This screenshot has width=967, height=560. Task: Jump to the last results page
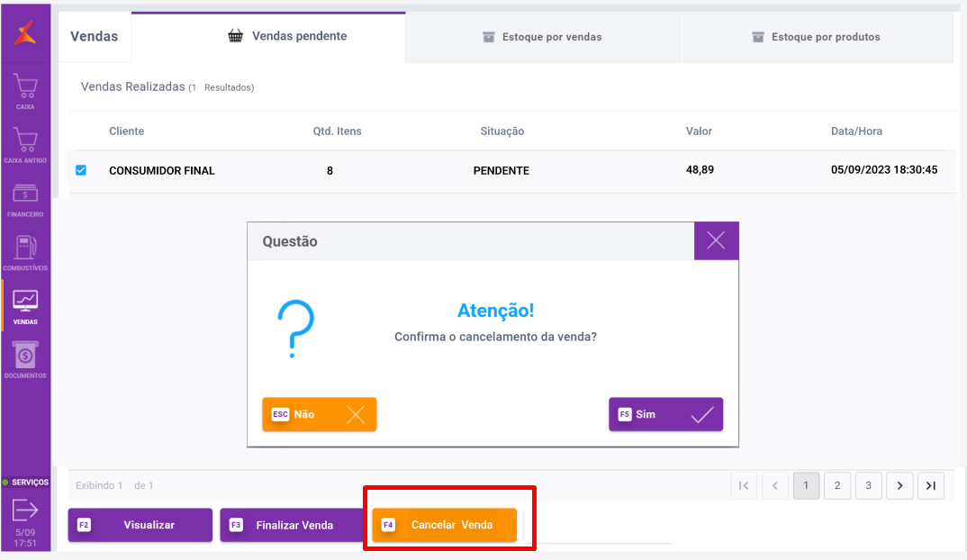point(931,486)
